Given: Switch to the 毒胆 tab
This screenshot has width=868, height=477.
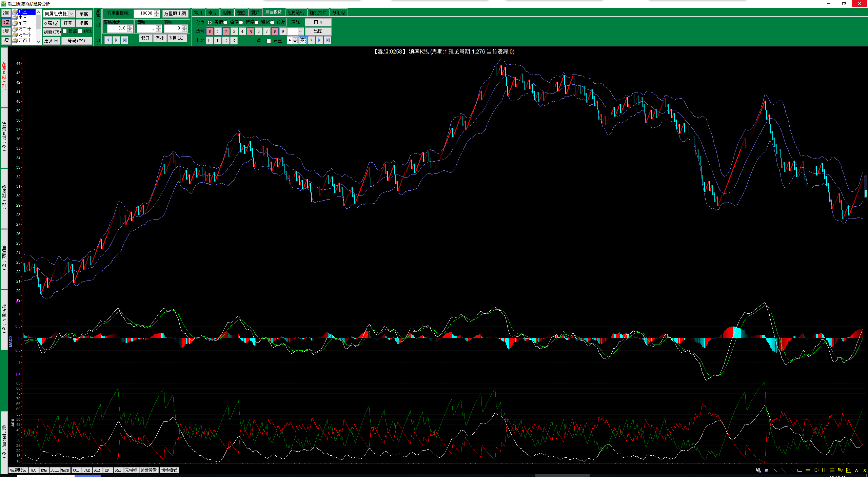Looking at the screenshot, I should [212, 13].
